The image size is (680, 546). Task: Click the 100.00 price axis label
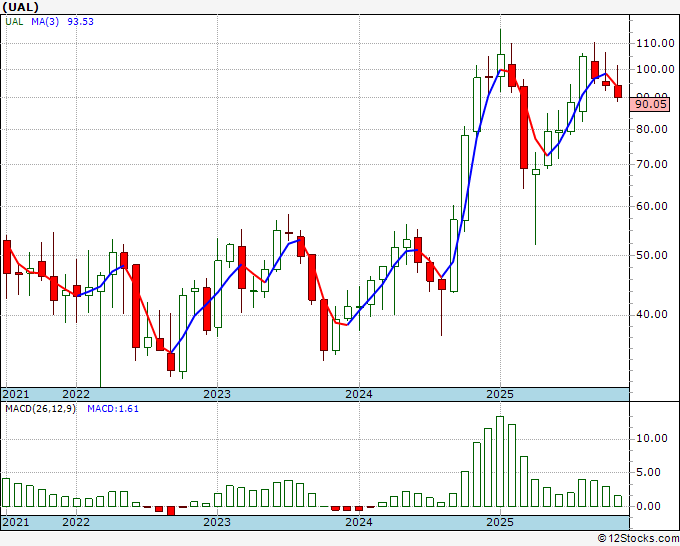coord(655,69)
